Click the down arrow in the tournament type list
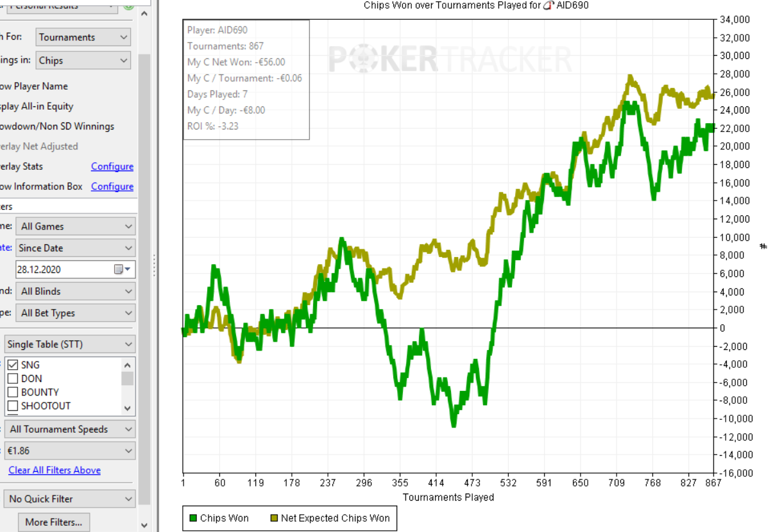This screenshot has width=775, height=532. [127, 408]
